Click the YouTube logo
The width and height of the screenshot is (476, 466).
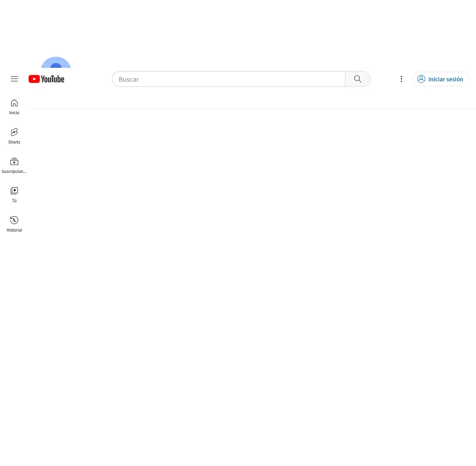(46, 79)
